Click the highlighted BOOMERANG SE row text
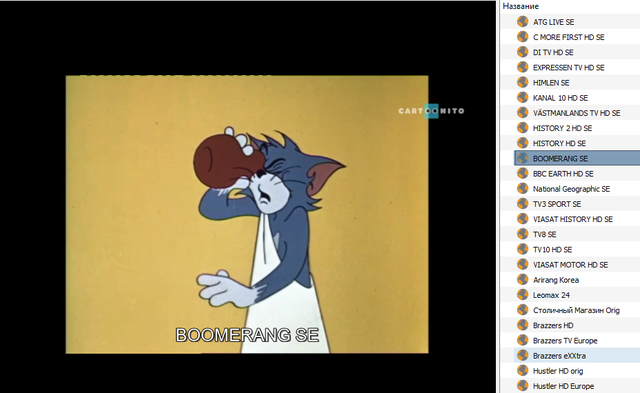 click(560, 159)
